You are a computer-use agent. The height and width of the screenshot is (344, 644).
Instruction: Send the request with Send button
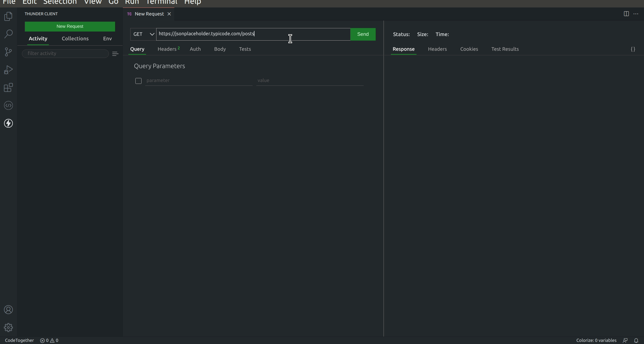tap(363, 34)
